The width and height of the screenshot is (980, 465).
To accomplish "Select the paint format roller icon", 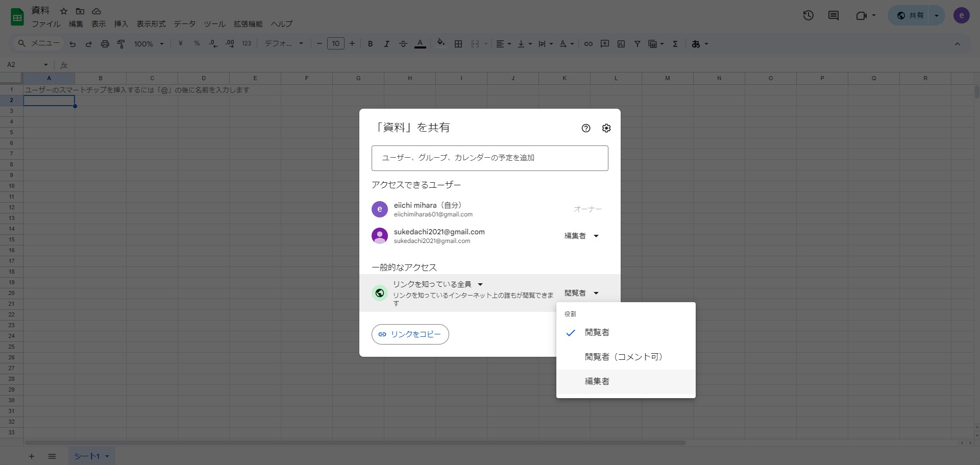I will pyautogui.click(x=121, y=44).
